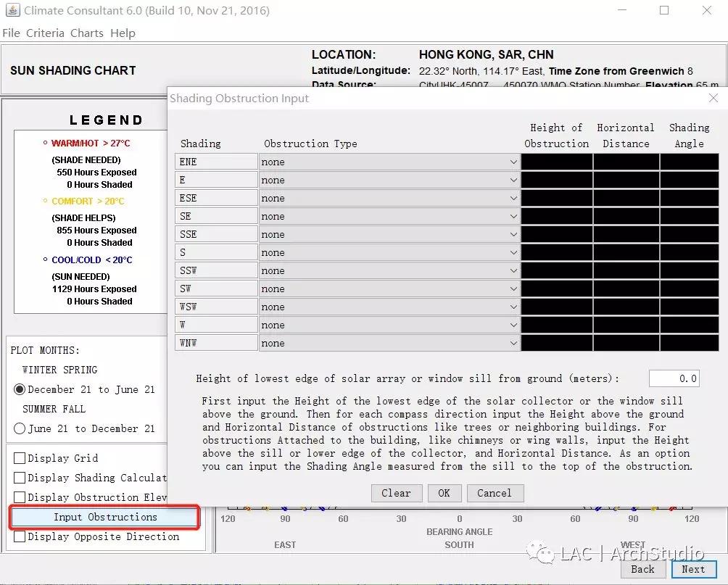Open obstruction type dropdown for ESE
This screenshot has height=585, width=728.
[x=389, y=198]
